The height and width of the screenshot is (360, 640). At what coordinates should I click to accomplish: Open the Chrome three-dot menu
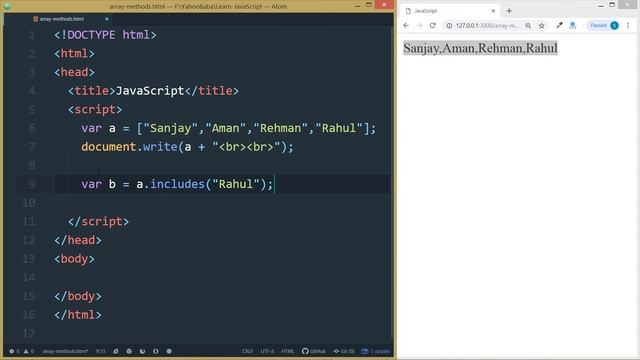tap(628, 25)
